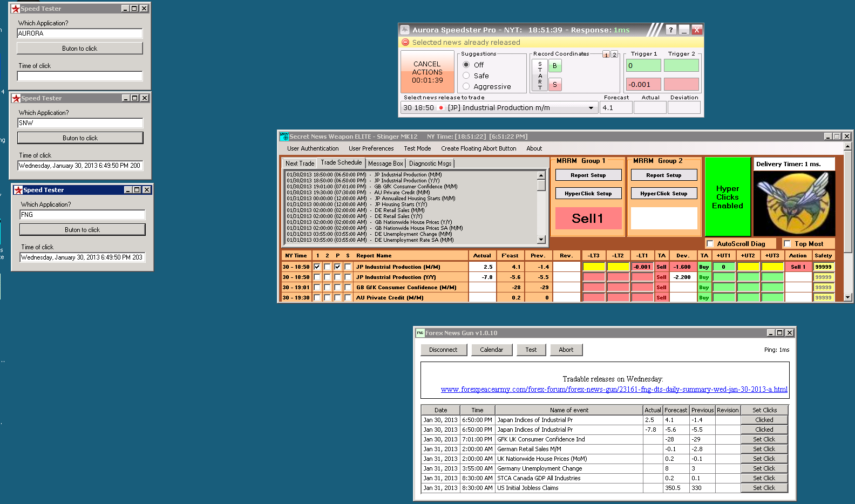Click the red Sell1 button

(x=588, y=219)
